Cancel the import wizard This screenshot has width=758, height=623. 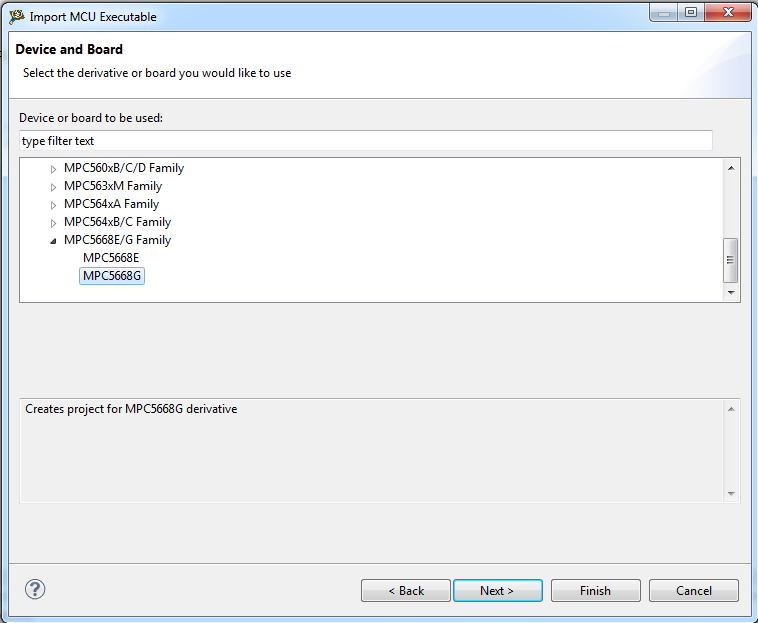pos(693,591)
